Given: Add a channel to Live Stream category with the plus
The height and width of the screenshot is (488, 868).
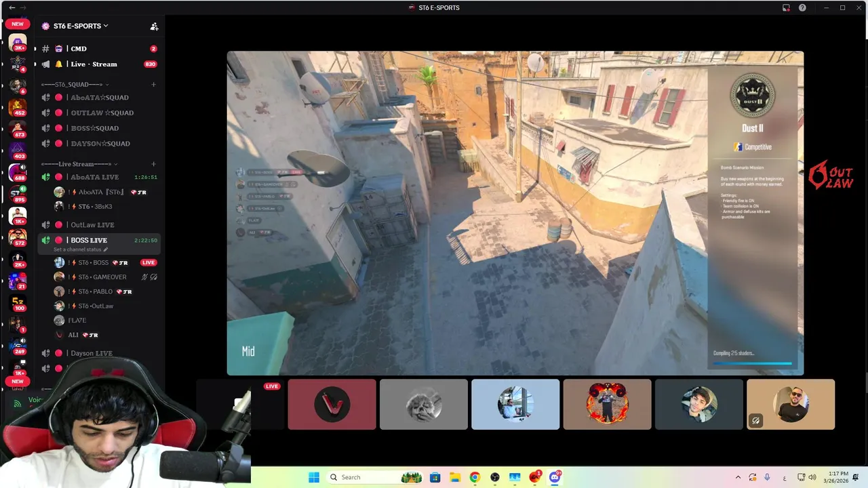Looking at the screenshot, I should point(154,164).
